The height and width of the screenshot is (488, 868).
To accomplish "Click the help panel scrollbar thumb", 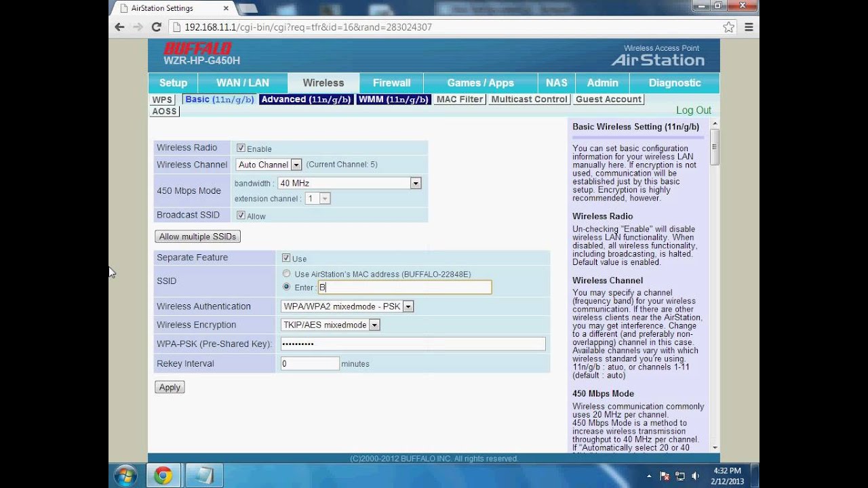I will tap(715, 146).
